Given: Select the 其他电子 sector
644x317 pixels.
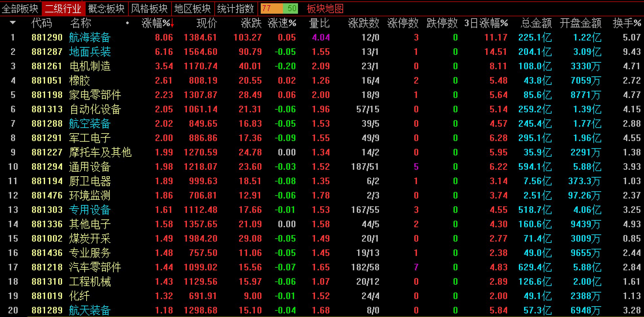Looking at the screenshot, I should click(90, 224).
